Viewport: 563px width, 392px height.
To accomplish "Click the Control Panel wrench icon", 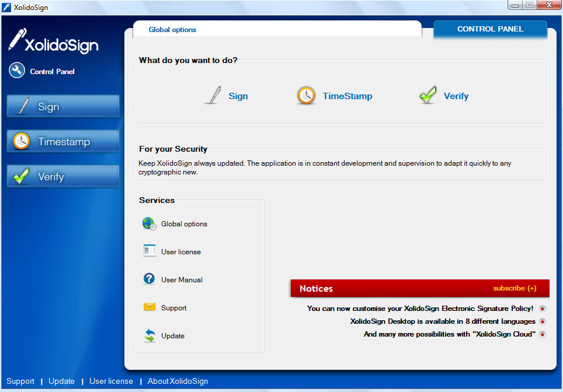I will 17,71.
